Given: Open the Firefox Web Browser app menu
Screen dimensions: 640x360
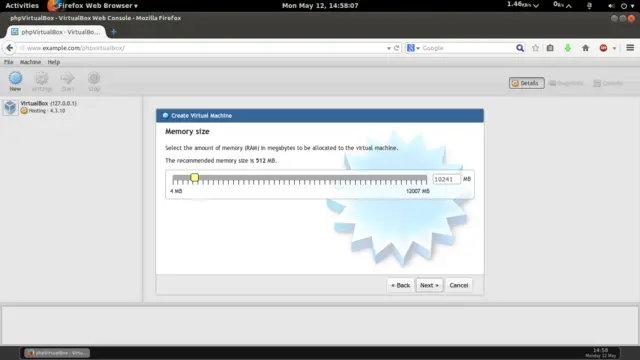Looking at the screenshot, I should (98, 5).
